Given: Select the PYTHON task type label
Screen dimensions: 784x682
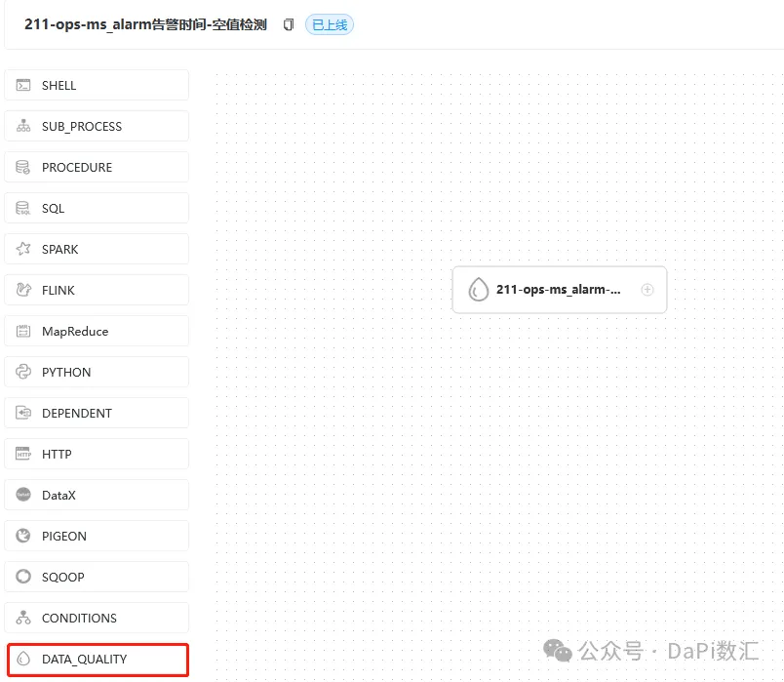Looking at the screenshot, I should (x=66, y=373).
